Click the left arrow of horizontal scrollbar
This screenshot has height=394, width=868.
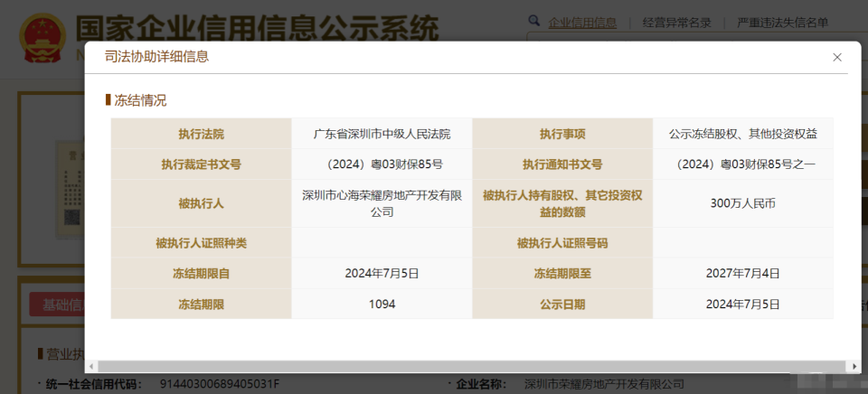coord(90,366)
